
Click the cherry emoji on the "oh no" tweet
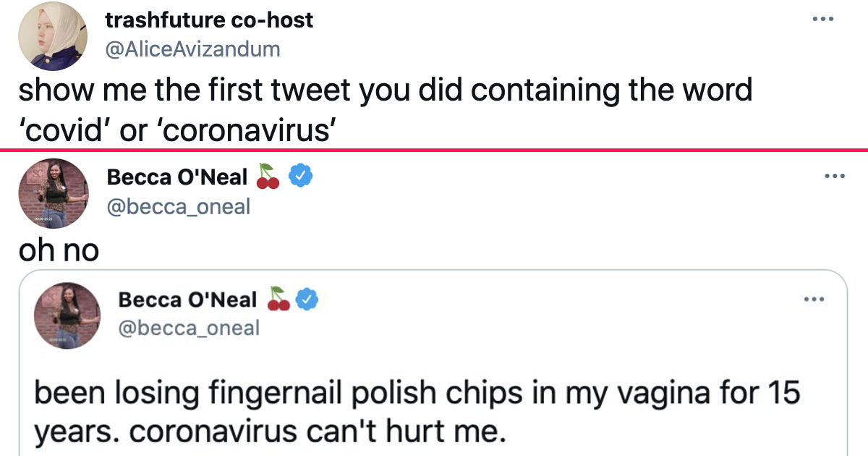pyautogui.click(x=268, y=176)
